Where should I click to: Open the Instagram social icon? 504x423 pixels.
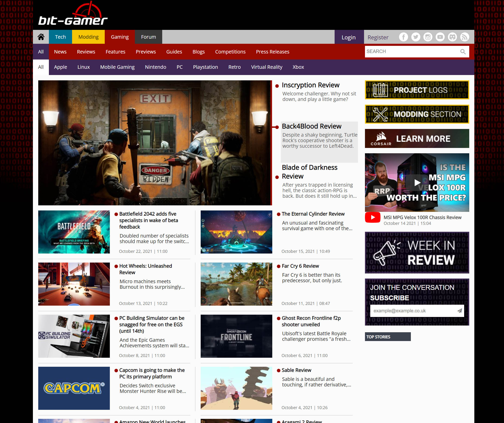pyautogui.click(x=428, y=37)
